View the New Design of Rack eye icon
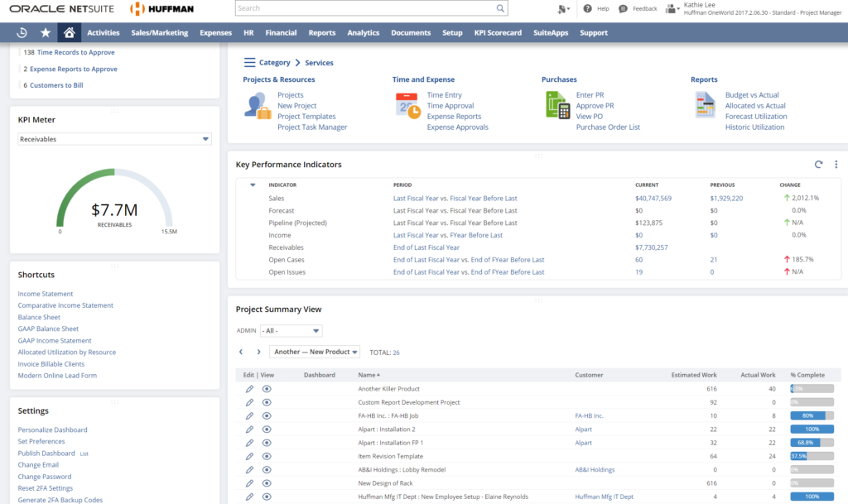The width and height of the screenshot is (848, 504). pos(267,483)
